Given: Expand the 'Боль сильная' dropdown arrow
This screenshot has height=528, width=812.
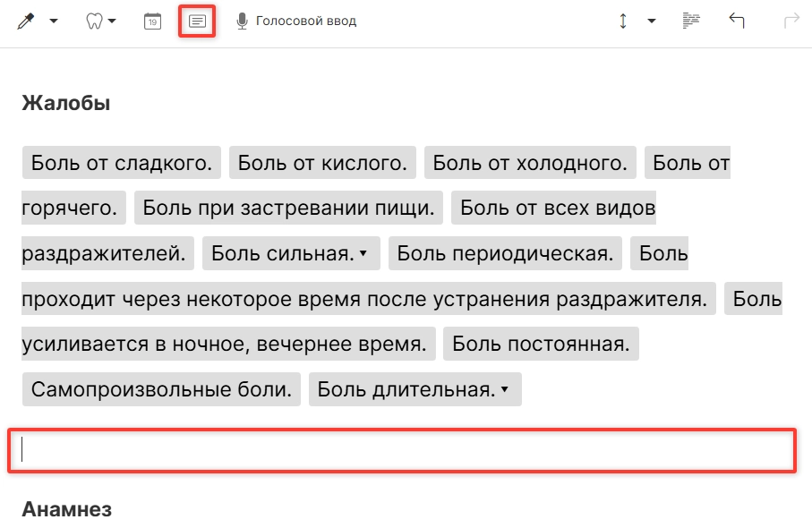Looking at the screenshot, I should coord(363,254).
